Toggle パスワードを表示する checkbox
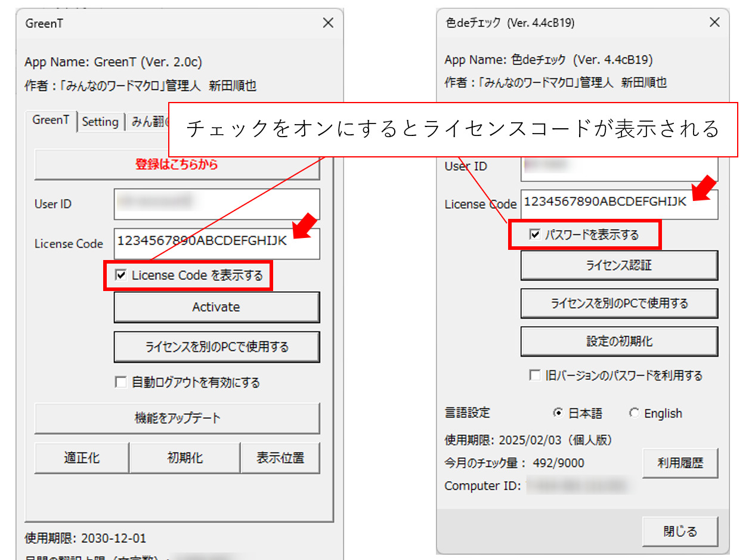 point(535,235)
